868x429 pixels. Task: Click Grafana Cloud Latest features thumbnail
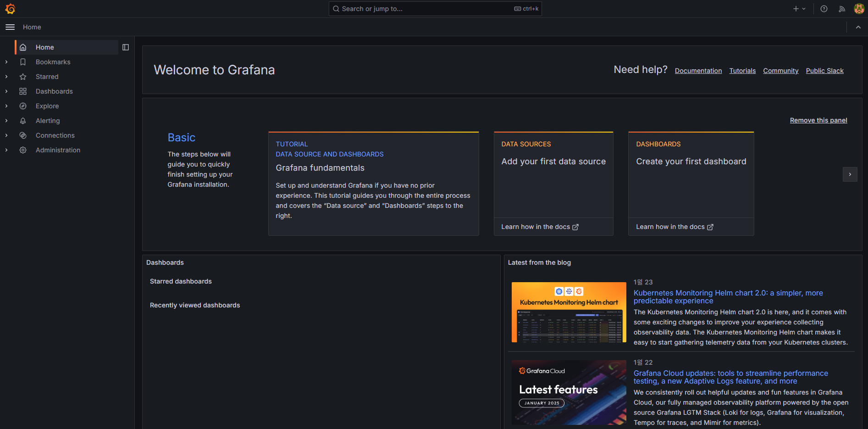(569, 392)
